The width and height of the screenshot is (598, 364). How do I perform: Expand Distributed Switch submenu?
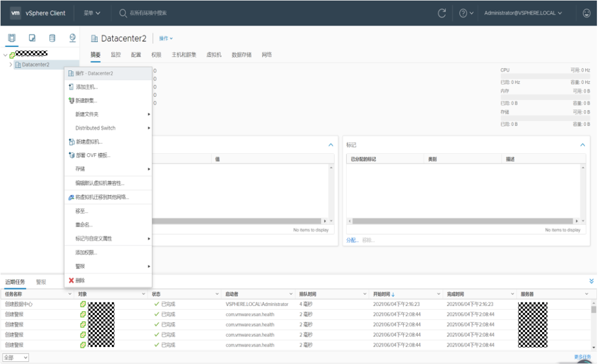point(109,128)
